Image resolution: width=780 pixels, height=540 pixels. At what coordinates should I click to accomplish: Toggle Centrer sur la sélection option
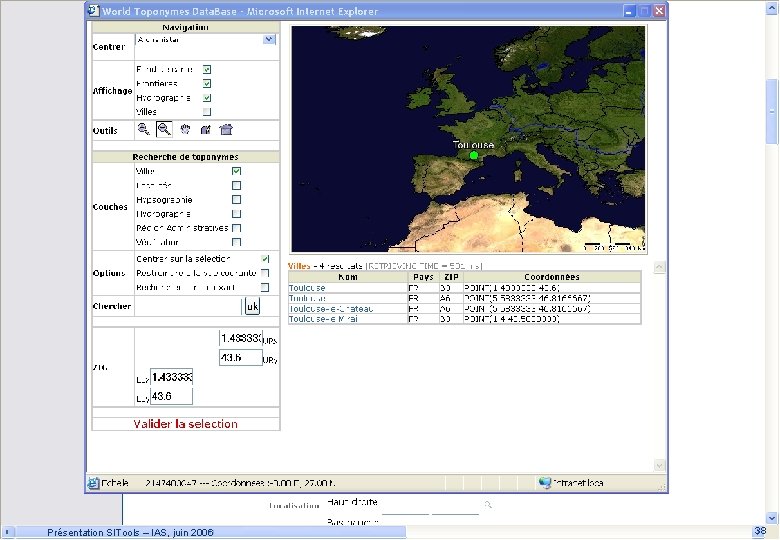[x=265, y=258]
